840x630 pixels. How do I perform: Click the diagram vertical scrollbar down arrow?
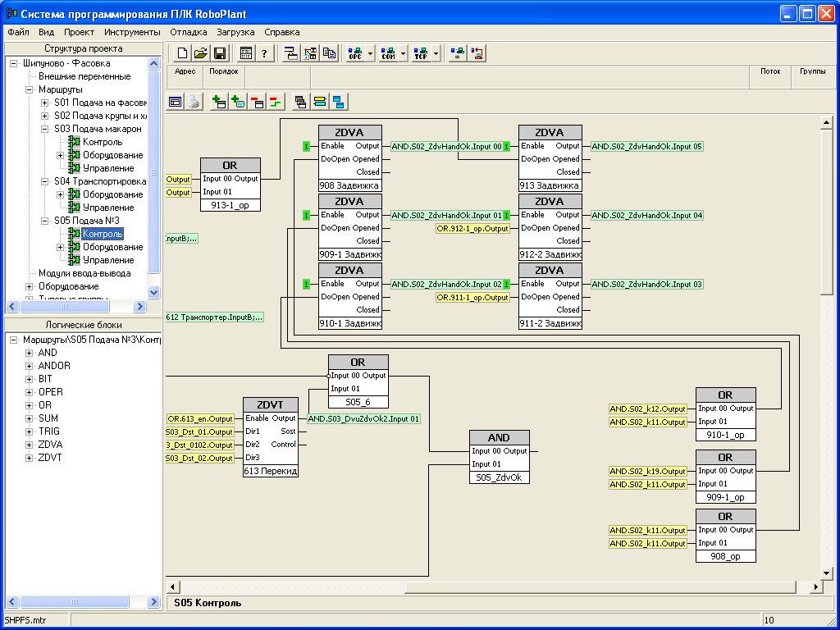827,573
